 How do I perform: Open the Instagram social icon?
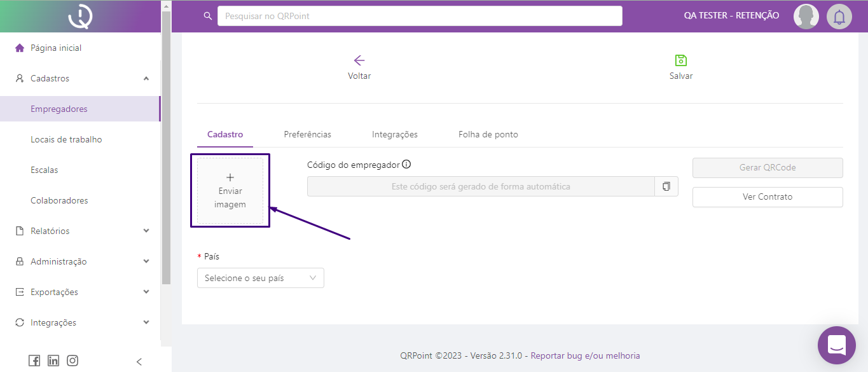coord(72,361)
